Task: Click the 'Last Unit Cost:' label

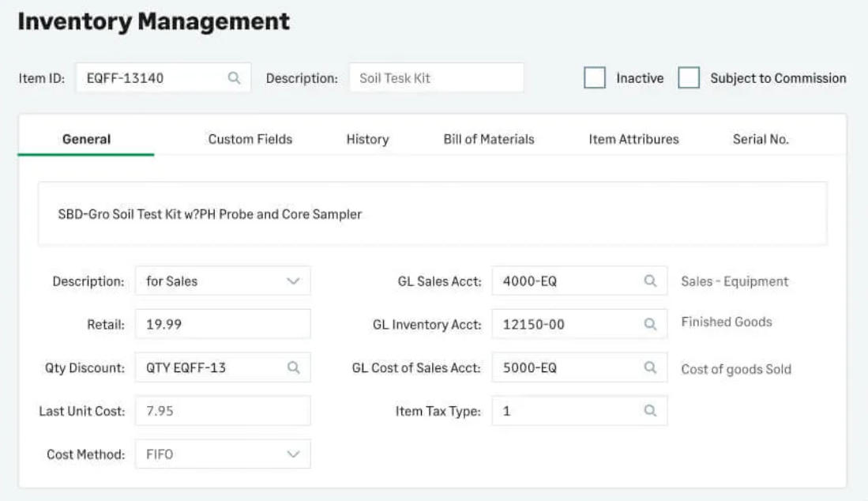Action: (82, 412)
